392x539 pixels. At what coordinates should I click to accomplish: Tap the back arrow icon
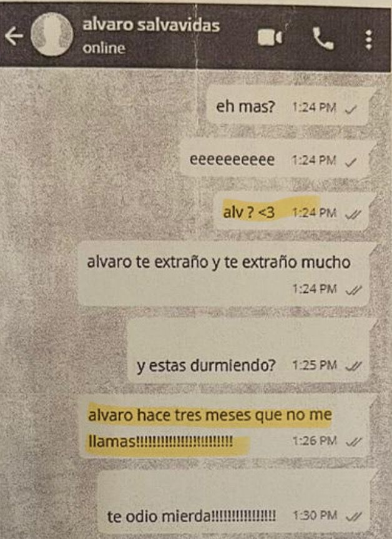click(14, 36)
